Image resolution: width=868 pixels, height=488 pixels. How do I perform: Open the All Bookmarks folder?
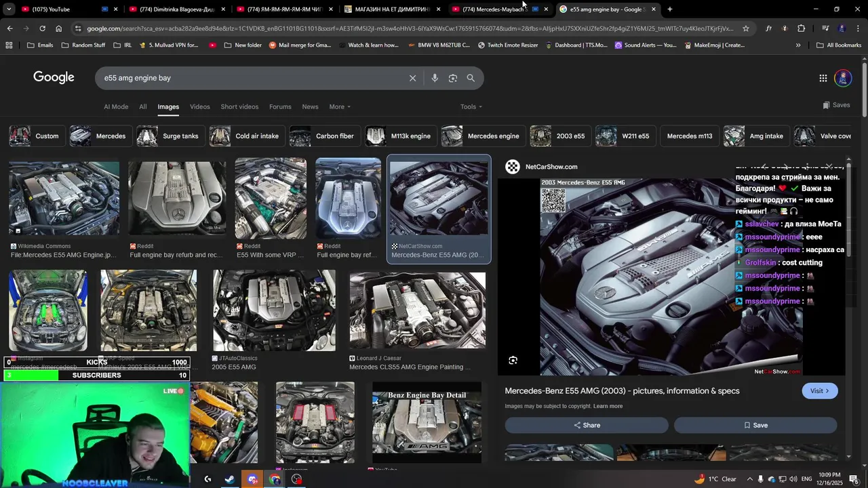point(839,45)
